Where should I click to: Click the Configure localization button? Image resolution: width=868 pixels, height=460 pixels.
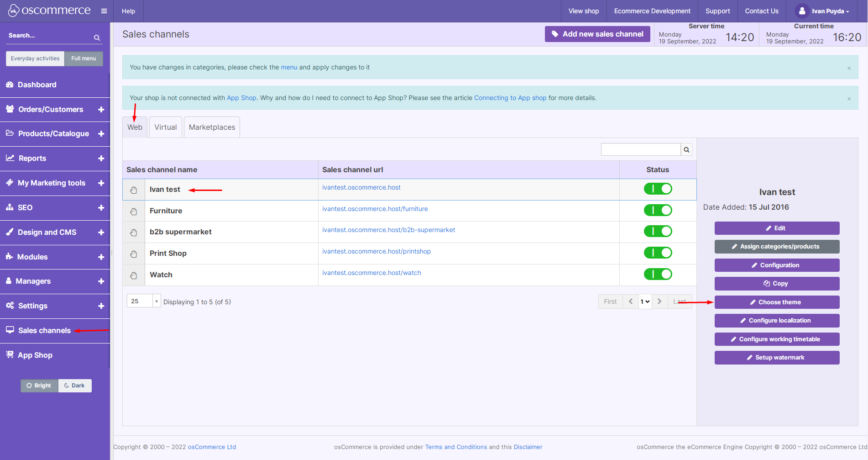point(777,320)
